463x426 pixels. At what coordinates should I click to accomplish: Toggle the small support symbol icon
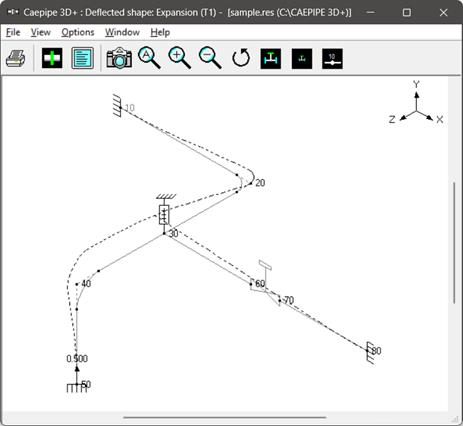point(302,59)
